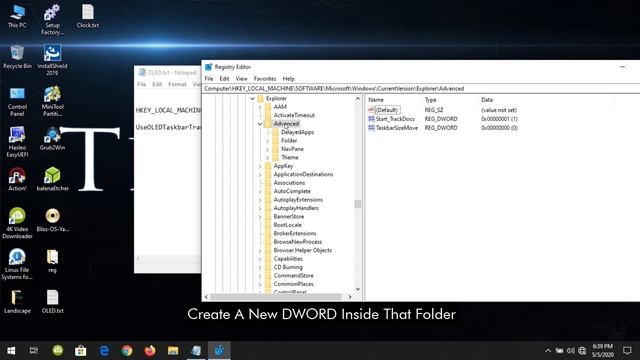Viewport: 640px width, 360px height.
Task: Open Registry Editor Favorites menu
Action: click(265, 78)
